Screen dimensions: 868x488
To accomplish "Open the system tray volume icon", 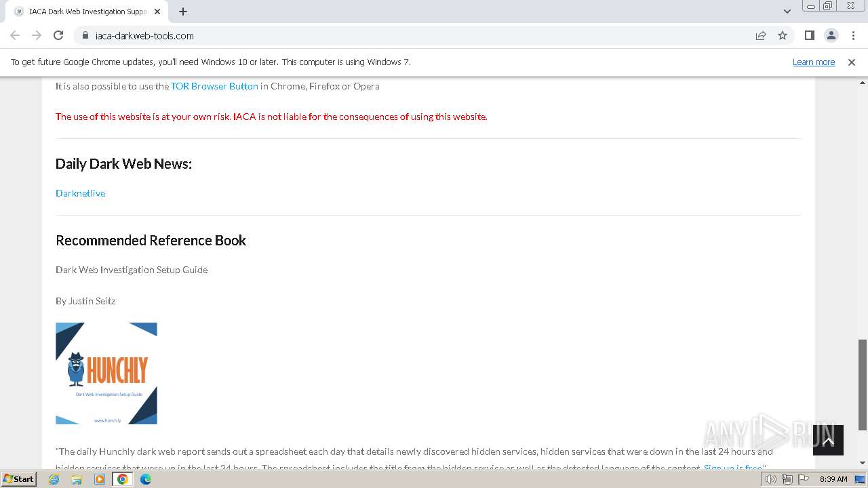I will (771, 479).
